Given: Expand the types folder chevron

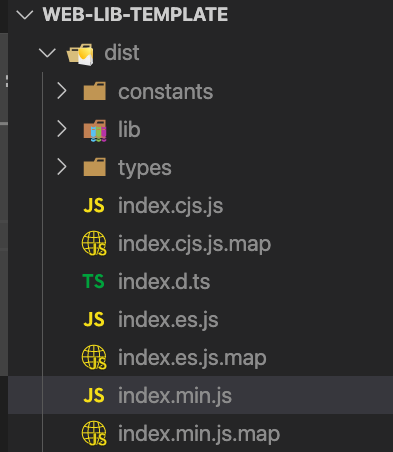Looking at the screenshot, I should (62, 167).
